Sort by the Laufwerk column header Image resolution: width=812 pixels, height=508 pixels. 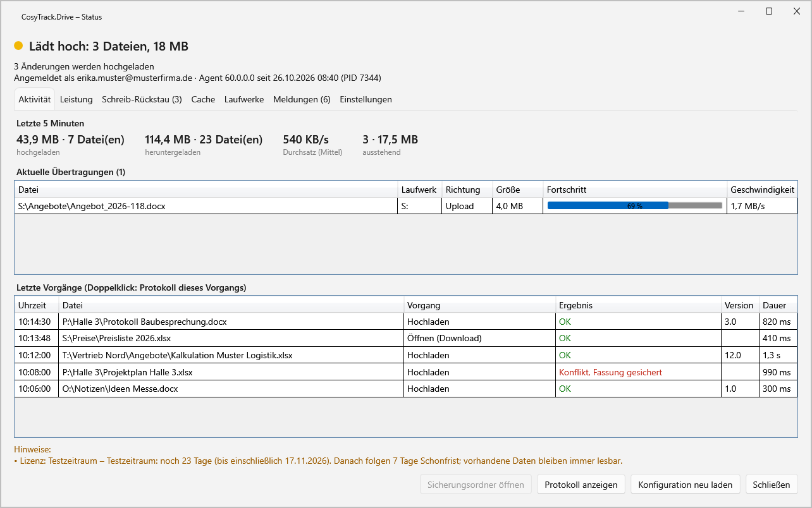(419, 190)
